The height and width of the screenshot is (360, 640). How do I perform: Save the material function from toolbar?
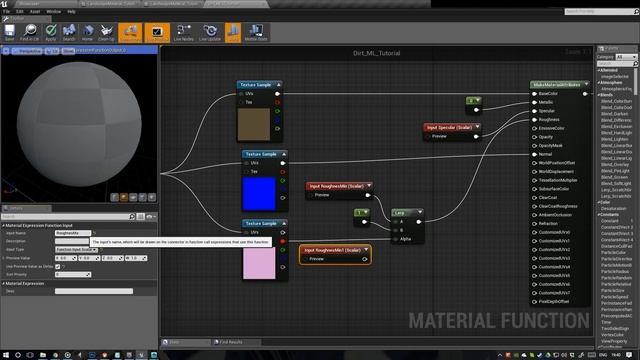coord(9,33)
